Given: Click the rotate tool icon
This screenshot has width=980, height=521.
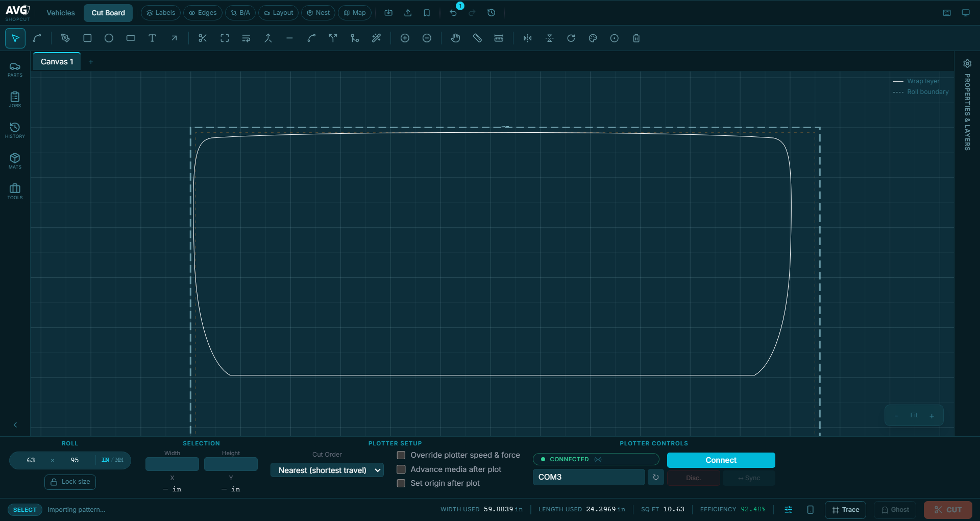Looking at the screenshot, I should (571, 38).
